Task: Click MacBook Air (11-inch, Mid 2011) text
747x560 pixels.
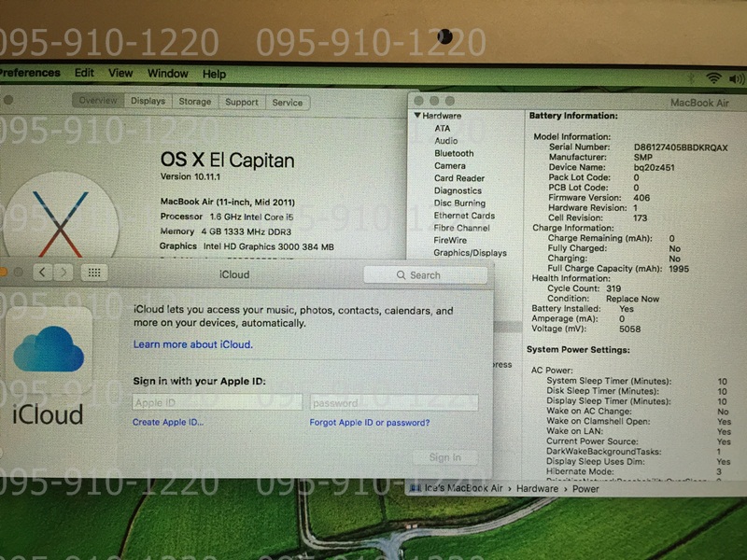Action: click(x=228, y=202)
